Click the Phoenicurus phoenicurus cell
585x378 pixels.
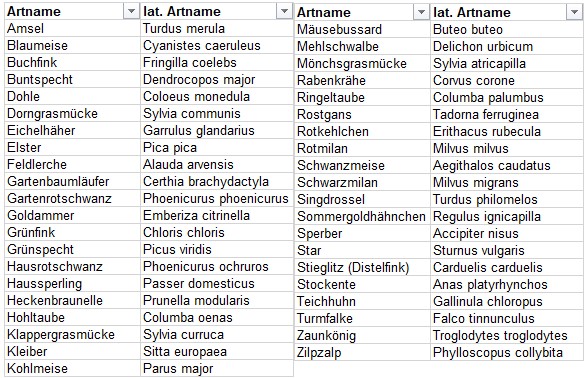[x=217, y=198]
